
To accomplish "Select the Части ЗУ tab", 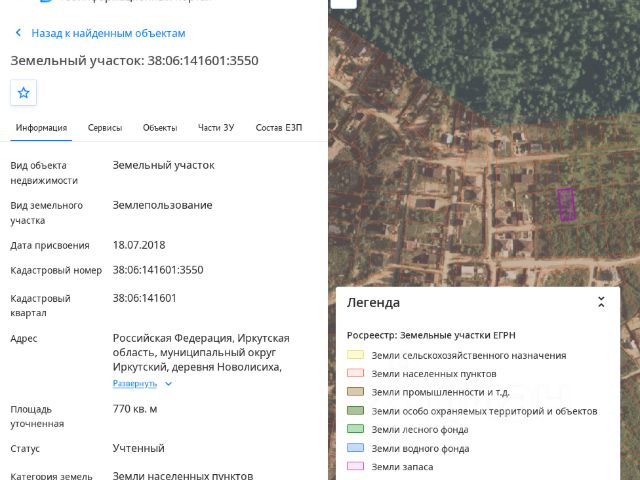I will (x=216, y=128).
